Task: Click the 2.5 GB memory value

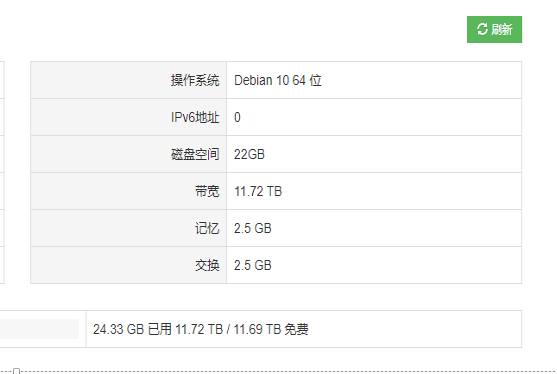Action: (x=253, y=228)
